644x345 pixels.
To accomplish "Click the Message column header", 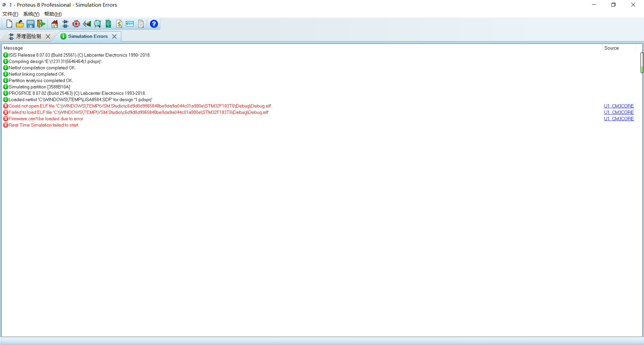I will pyautogui.click(x=302, y=48).
